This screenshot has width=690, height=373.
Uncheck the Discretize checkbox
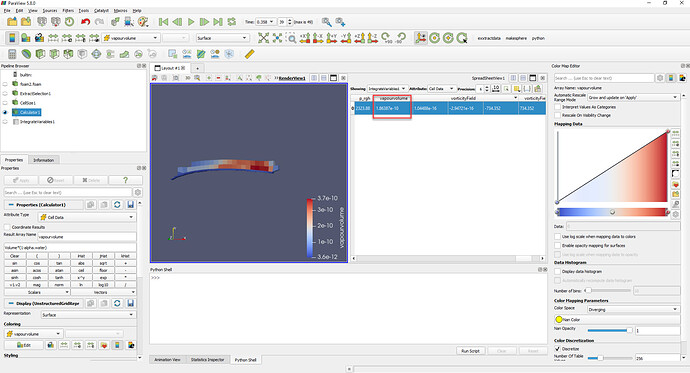(558, 349)
